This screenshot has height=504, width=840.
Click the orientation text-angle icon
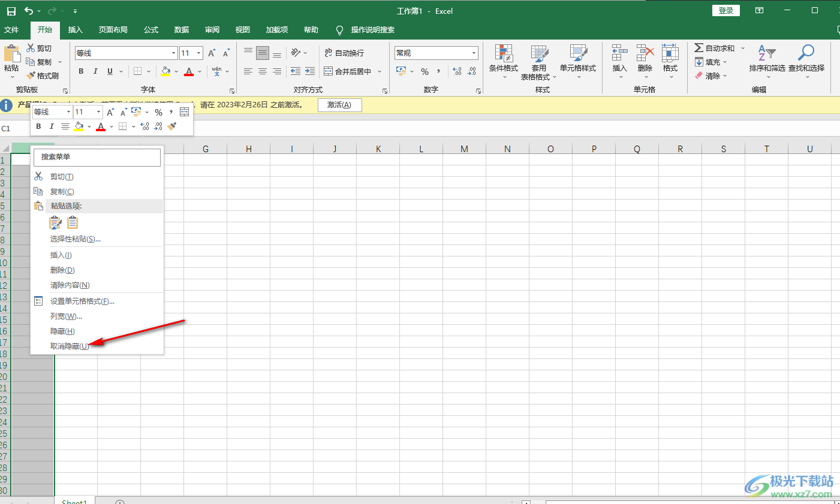coord(296,53)
